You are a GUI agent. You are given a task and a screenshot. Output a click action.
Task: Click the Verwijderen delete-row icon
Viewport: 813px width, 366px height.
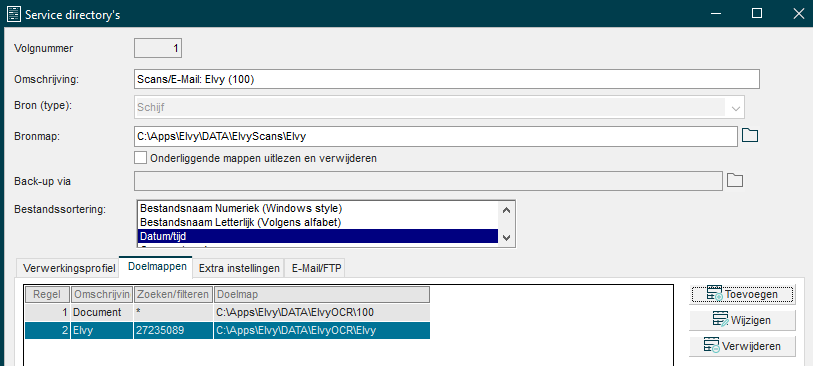click(x=711, y=345)
